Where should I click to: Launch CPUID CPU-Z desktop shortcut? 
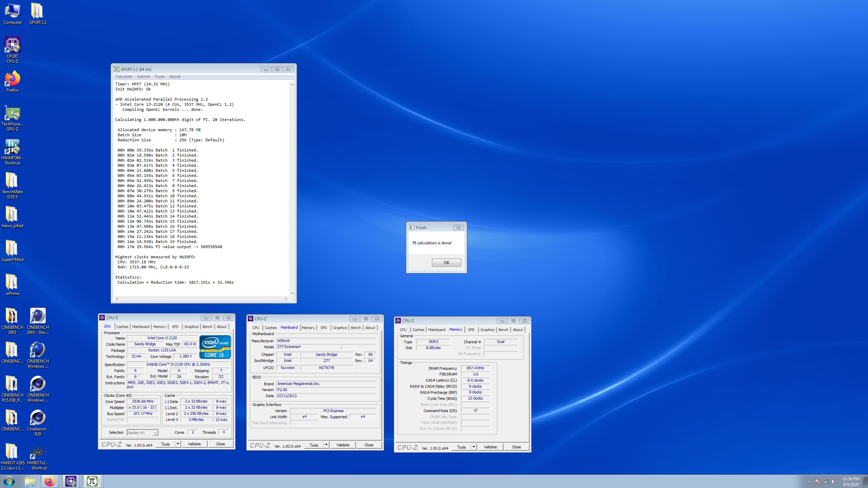(x=13, y=50)
